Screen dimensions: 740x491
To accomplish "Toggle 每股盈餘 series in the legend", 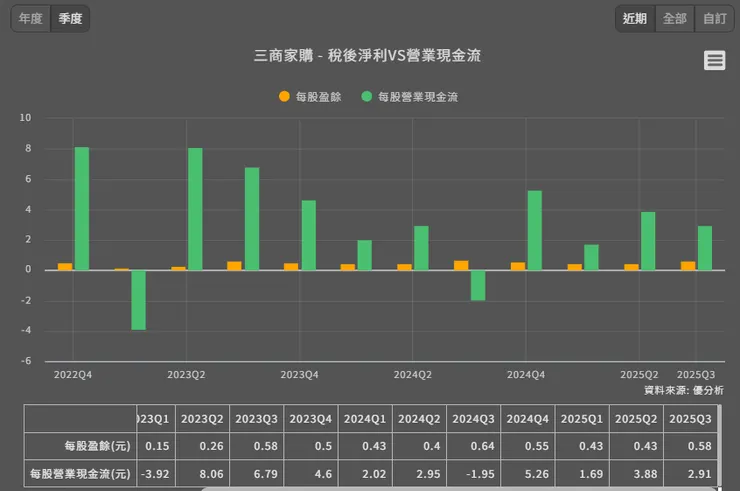I will pyautogui.click(x=310, y=97).
